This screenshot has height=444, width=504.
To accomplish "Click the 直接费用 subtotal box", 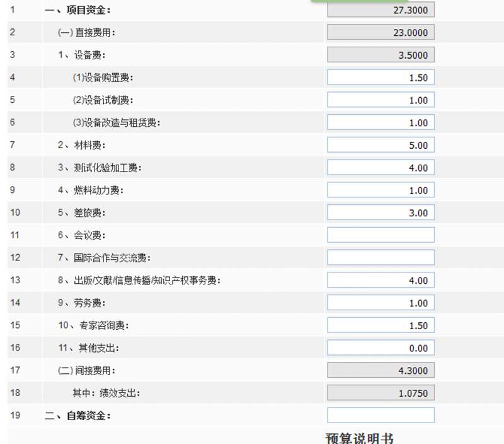I will pyautogui.click(x=381, y=32).
